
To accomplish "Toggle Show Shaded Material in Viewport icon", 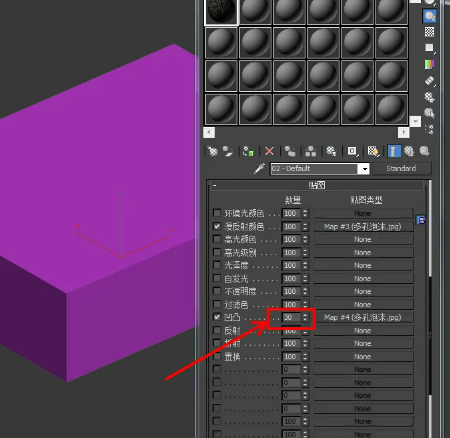I will pyautogui.click(x=373, y=151).
